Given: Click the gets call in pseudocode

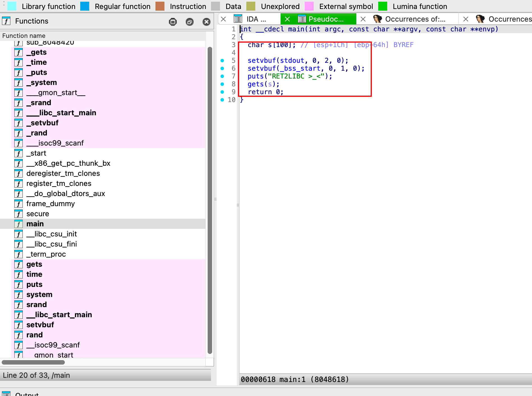Looking at the screenshot, I should (255, 84).
